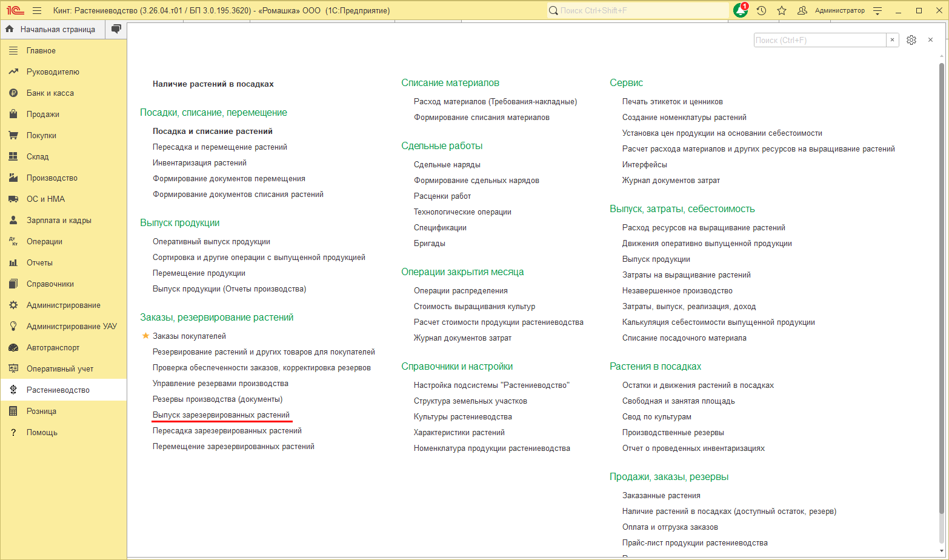Open the 1C main menu hamburger icon
949x560 pixels.
37,11
